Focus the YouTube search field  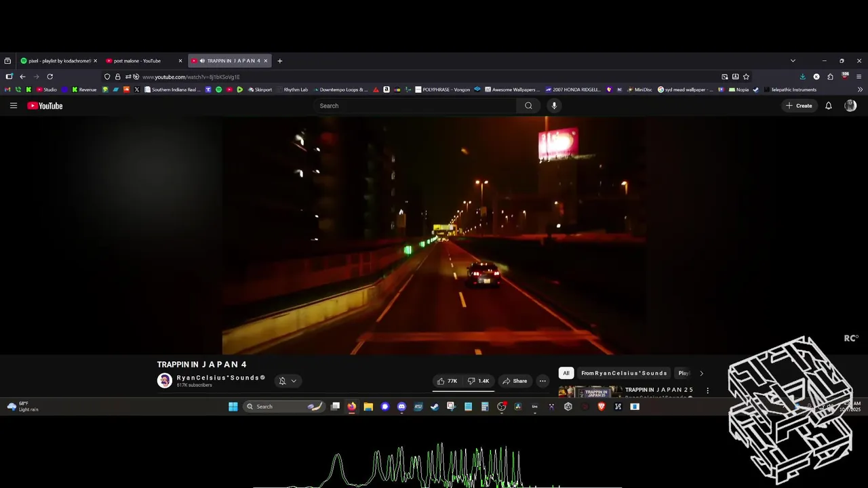pyautogui.click(x=415, y=106)
